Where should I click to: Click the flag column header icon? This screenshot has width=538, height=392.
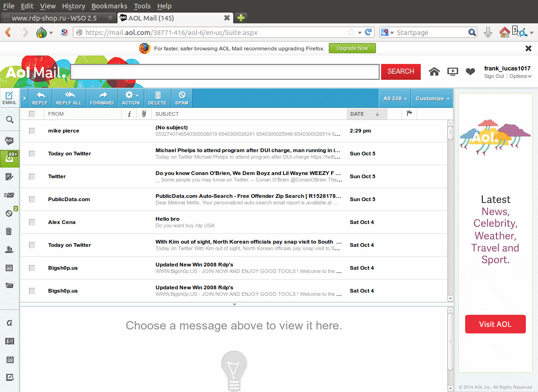pyautogui.click(x=409, y=113)
